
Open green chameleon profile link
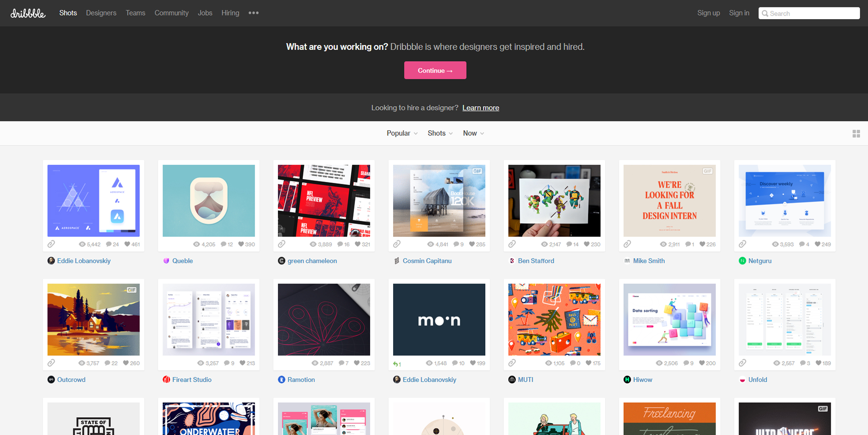coord(312,261)
